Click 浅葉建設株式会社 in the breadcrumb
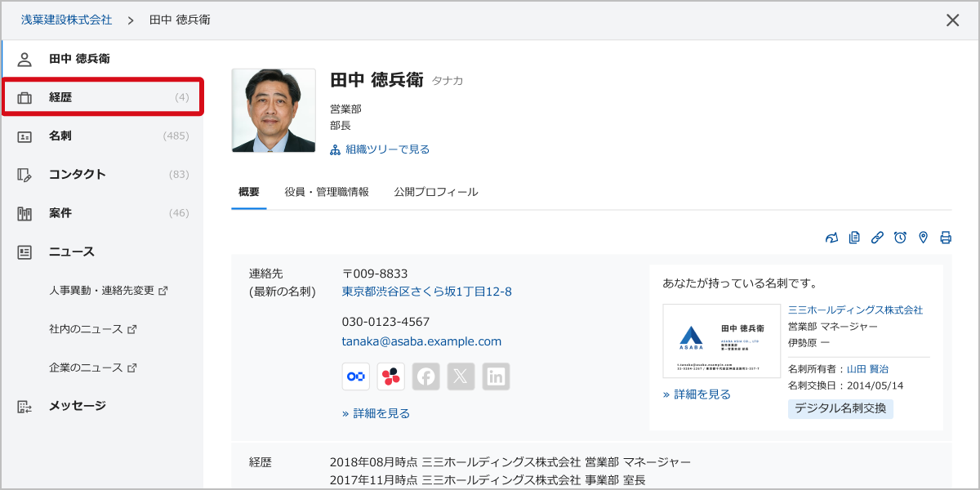Image resolution: width=980 pixels, height=490 pixels. click(x=66, y=20)
